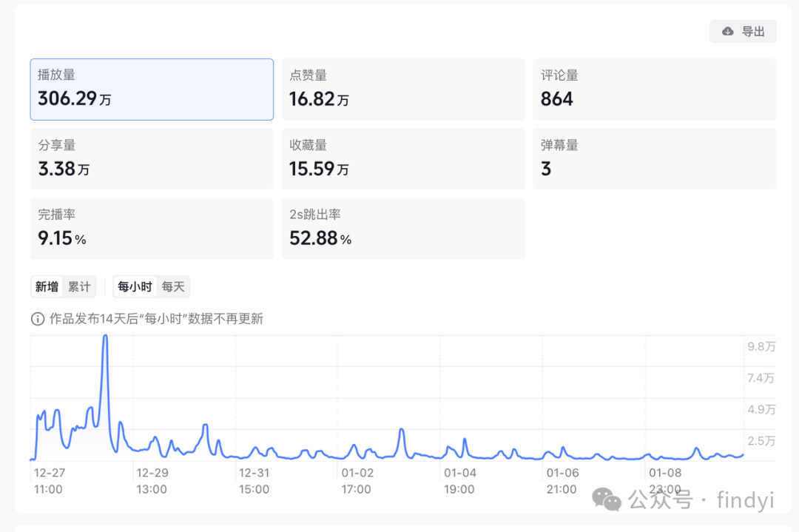Click the 9.8万 y-axis label

[761, 346]
